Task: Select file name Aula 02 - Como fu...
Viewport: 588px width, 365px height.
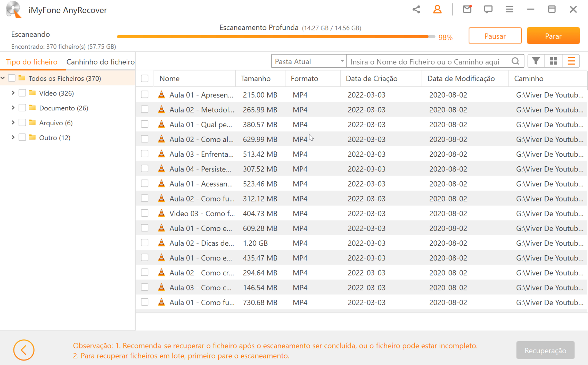Action: point(202,198)
